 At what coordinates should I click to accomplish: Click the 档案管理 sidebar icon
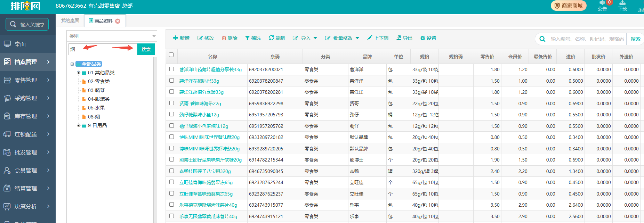(7, 62)
